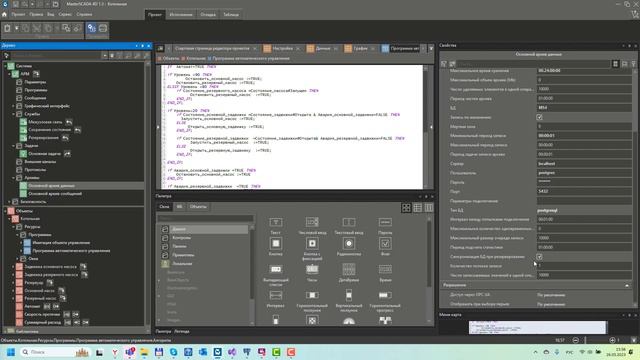Screen dimensions: 640x360
Task: Click the icon beside Основная задача
Action: (67, 154)
